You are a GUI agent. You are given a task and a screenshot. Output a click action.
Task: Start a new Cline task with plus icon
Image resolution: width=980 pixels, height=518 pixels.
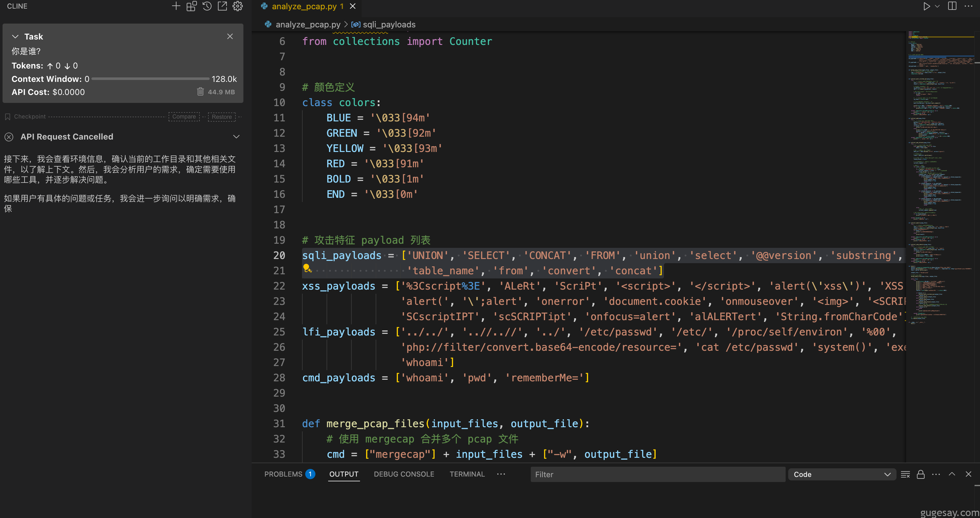click(176, 6)
